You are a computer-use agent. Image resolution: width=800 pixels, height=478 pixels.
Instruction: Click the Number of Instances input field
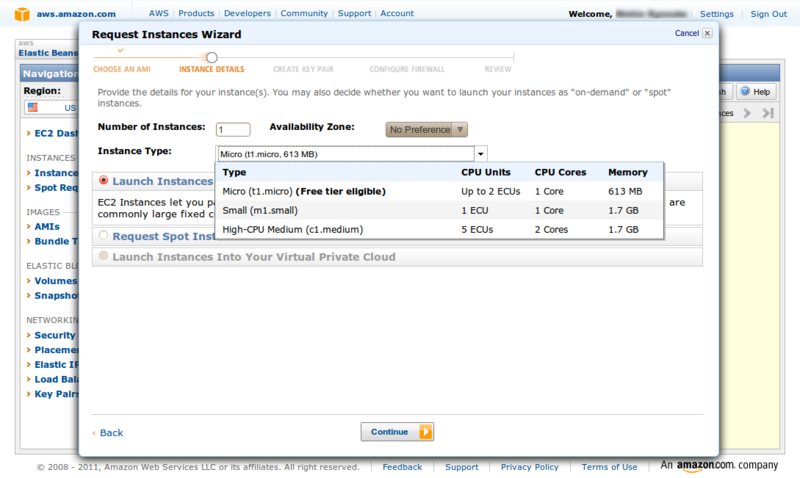tap(233, 130)
